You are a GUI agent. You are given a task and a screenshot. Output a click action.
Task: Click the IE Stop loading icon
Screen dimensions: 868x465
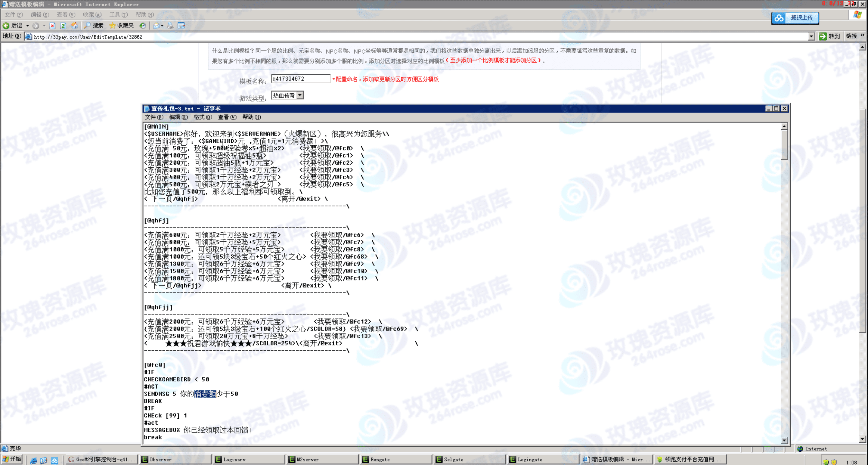52,26
